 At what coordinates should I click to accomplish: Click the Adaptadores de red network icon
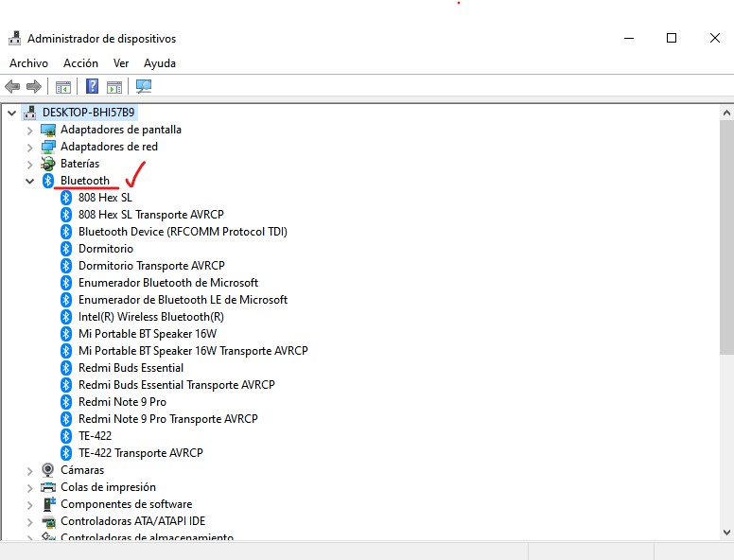(48, 147)
